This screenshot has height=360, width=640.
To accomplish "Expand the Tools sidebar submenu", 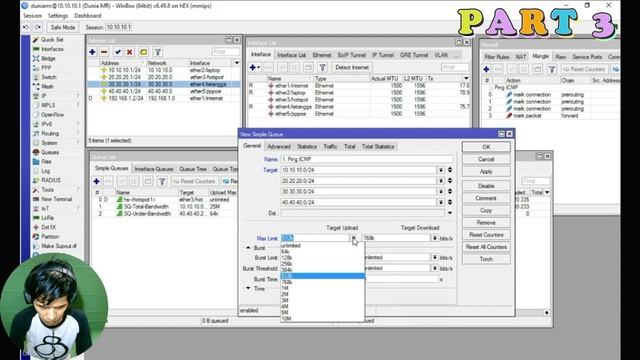I will tap(78, 190).
